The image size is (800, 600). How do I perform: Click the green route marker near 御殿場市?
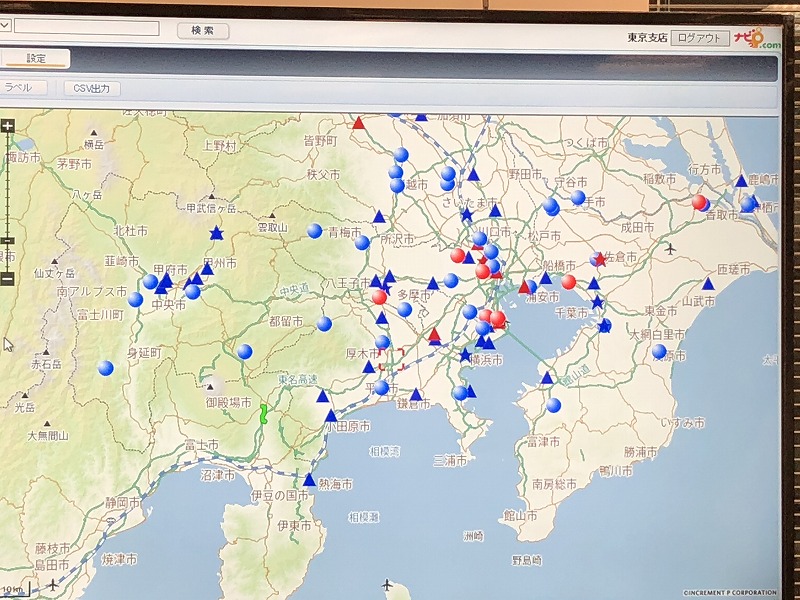pos(264,414)
